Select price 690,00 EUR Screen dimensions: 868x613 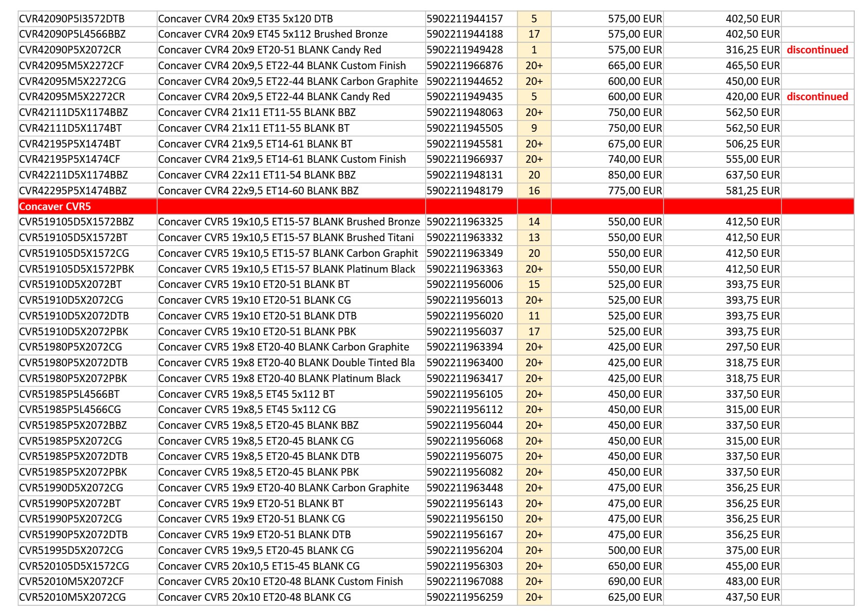coord(635,581)
